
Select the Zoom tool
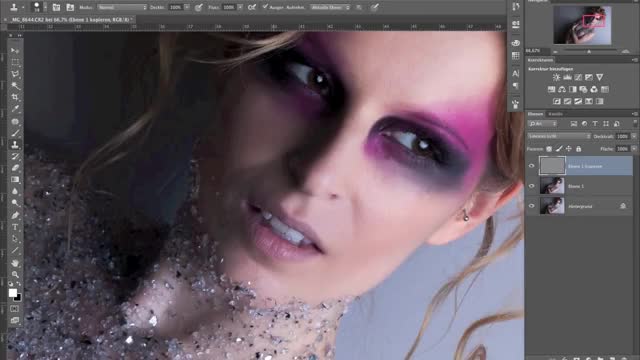[15, 275]
